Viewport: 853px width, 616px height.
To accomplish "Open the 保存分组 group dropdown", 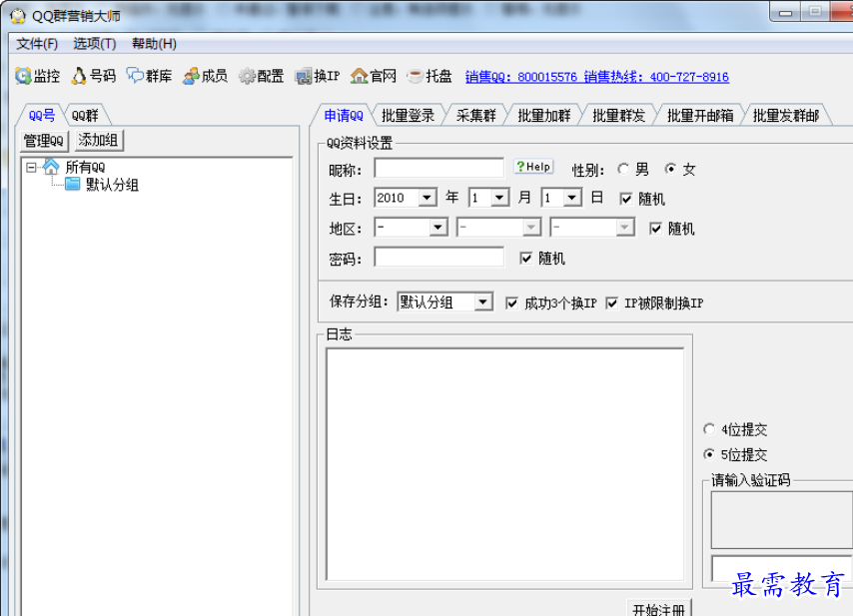I will click(483, 303).
